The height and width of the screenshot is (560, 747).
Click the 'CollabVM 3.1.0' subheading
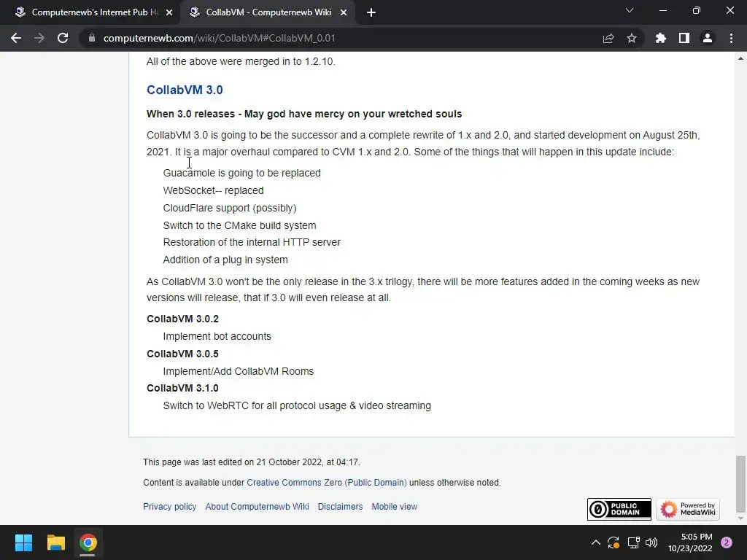182,388
